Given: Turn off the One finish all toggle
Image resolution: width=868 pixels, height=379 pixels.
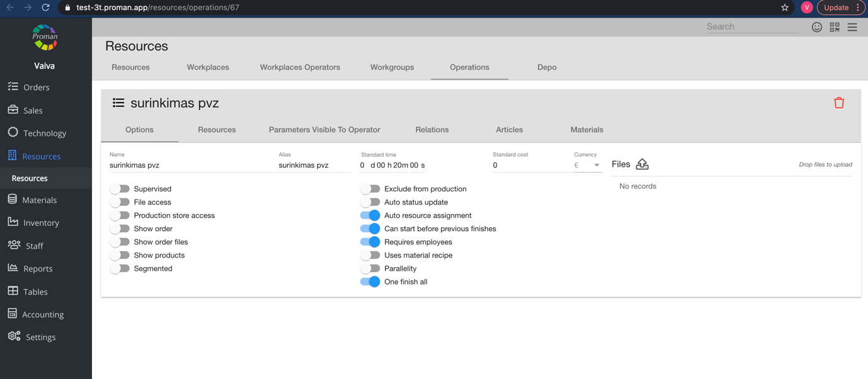Looking at the screenshot, I should [x=370, y=281].
